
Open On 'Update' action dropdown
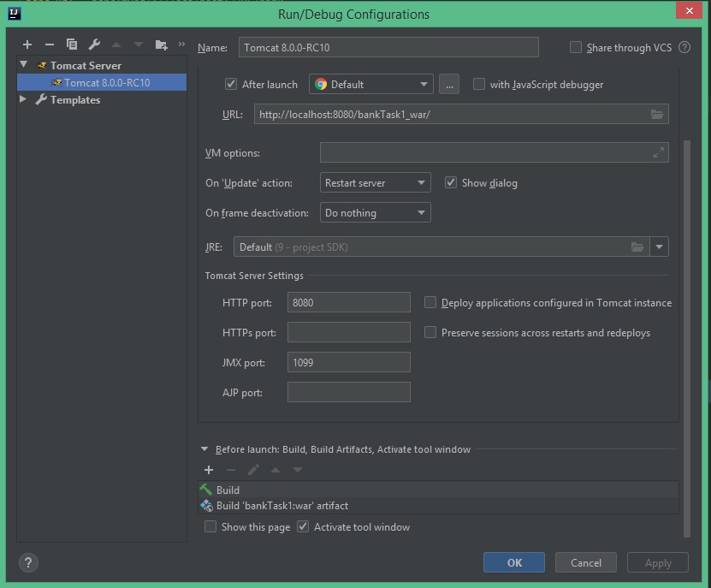[375, 183]
